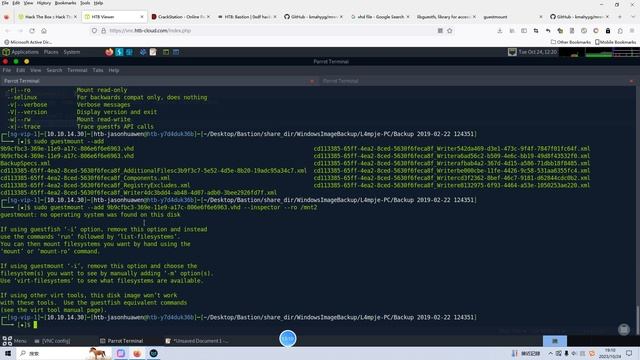Click the blue round timer badge
Viewport: 640px width, 360px height.
pos(288,338)
